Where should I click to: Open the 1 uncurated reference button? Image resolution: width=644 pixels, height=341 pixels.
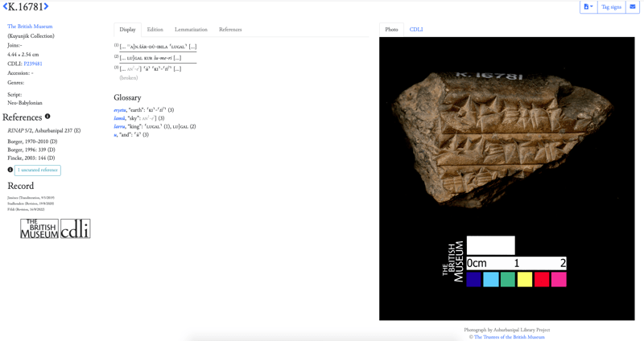tap(38, 170)
